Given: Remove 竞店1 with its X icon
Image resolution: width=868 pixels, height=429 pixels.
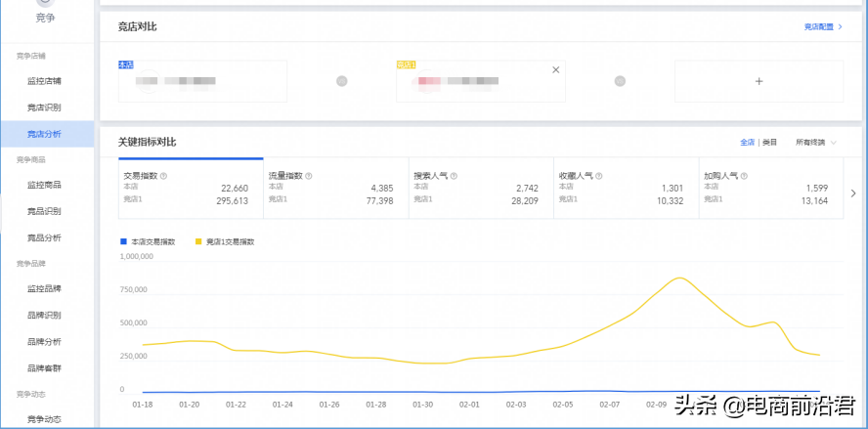Looking at the screenshot, I should coord(556,69).
